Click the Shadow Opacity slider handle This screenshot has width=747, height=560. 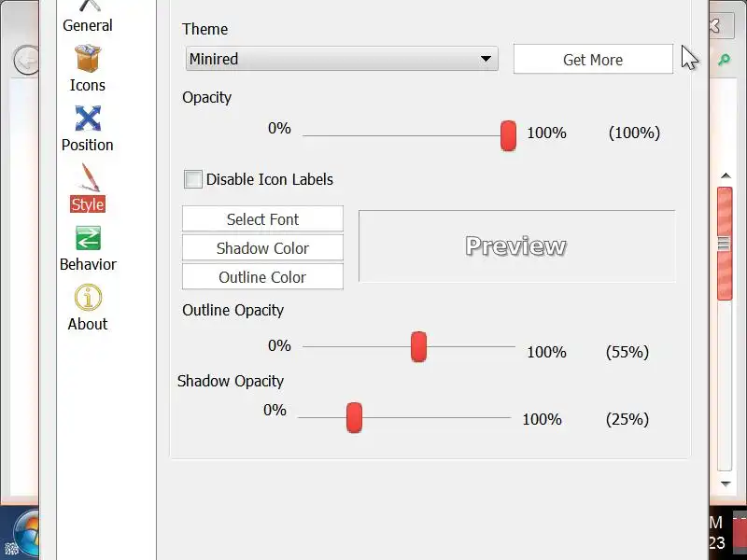[354, 417]
